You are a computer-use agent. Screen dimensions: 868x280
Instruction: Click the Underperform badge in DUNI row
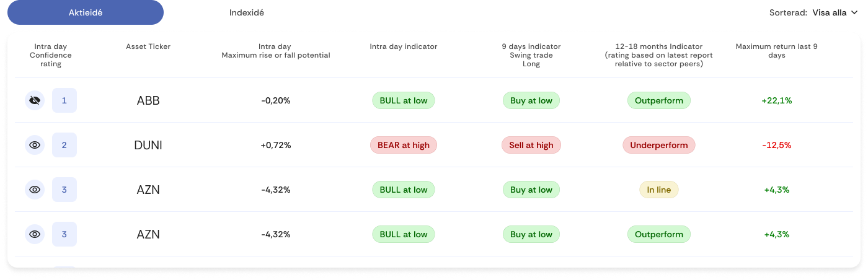(658, 145)
